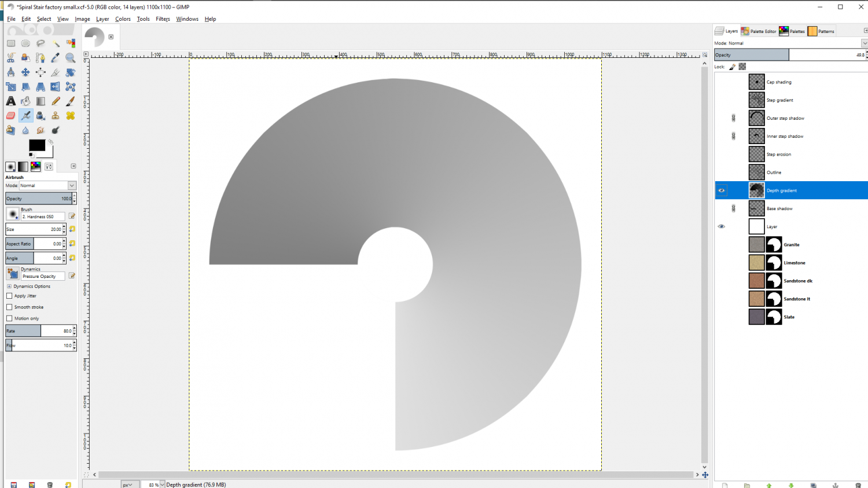
Task: Select the Heal bandage tool
Action: (x=71, y=116)
